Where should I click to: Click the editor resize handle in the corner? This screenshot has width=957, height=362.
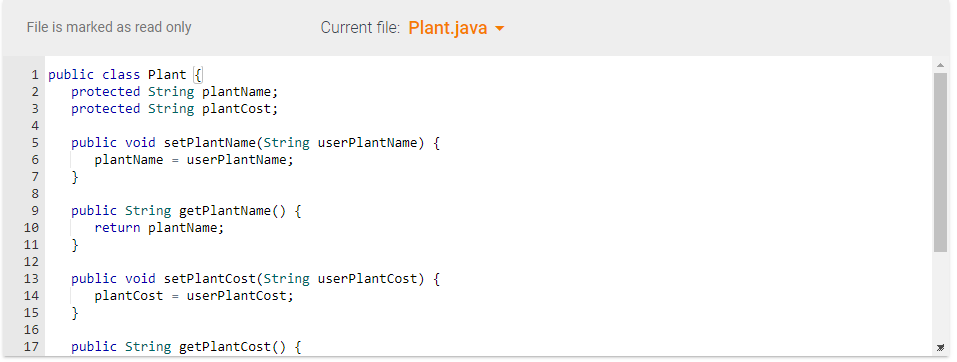pyautogui.click(x=940, y=347)
